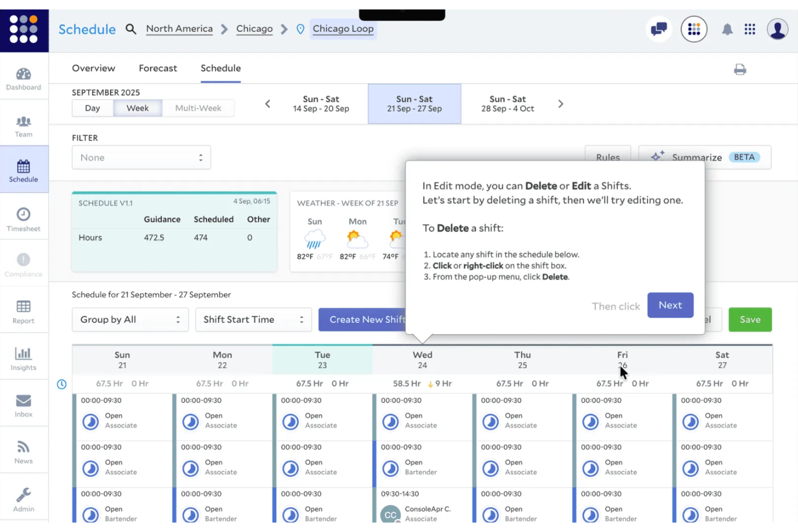Select the Wed 24 column header
This screenshot has height=532, width=798.
(x=423, y=360)
